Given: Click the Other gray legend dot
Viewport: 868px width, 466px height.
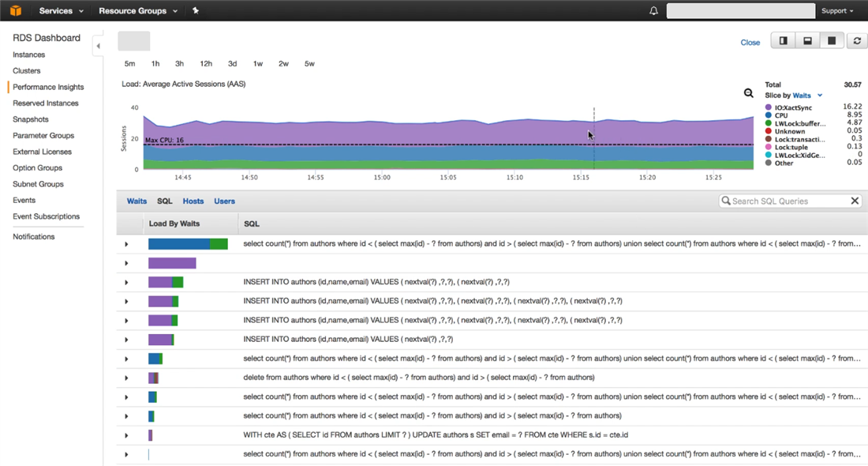Looking at the screenshot, I should click(x=769, y=163).
